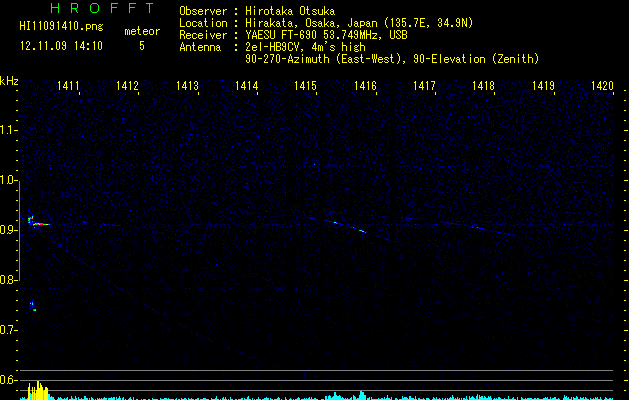Image resolution: width=629 pixels, height=400 pixels.
Task: Click frequency label 1.0
Action: click(8, 180)
